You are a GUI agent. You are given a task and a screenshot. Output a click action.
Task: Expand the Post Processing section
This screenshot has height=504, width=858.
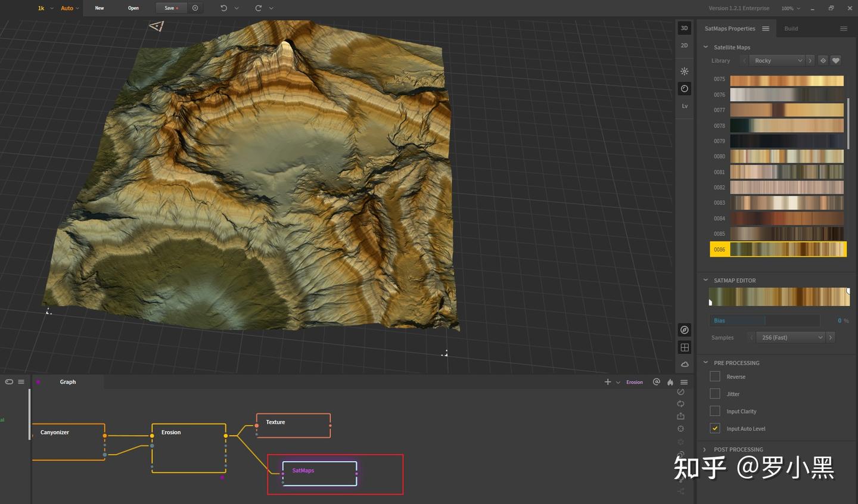[x=738, y=450]
